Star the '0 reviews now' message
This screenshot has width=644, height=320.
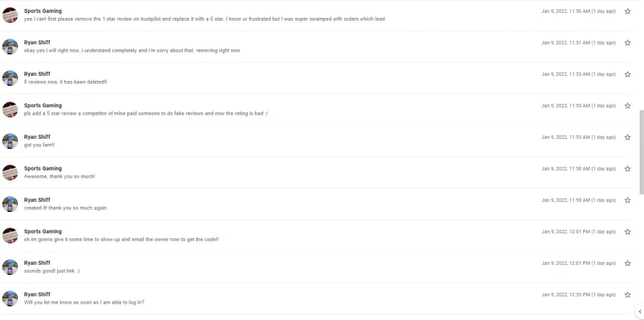click(x=627, y=74)
